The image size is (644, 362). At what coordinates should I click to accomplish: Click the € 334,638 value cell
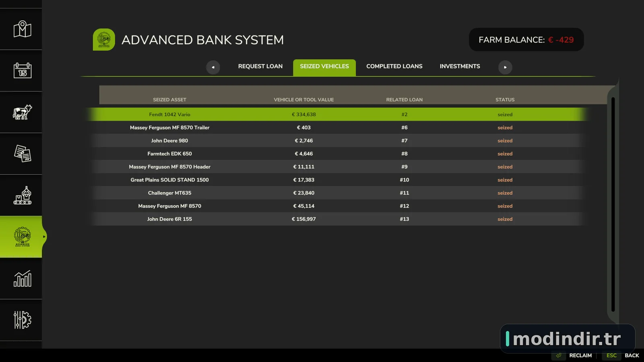tap(304, 115)
